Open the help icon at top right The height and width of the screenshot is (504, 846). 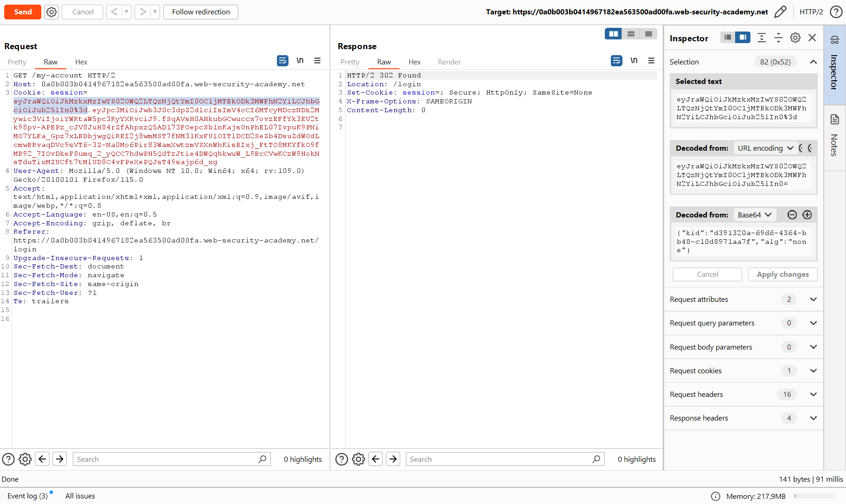(x=836, y=12)
